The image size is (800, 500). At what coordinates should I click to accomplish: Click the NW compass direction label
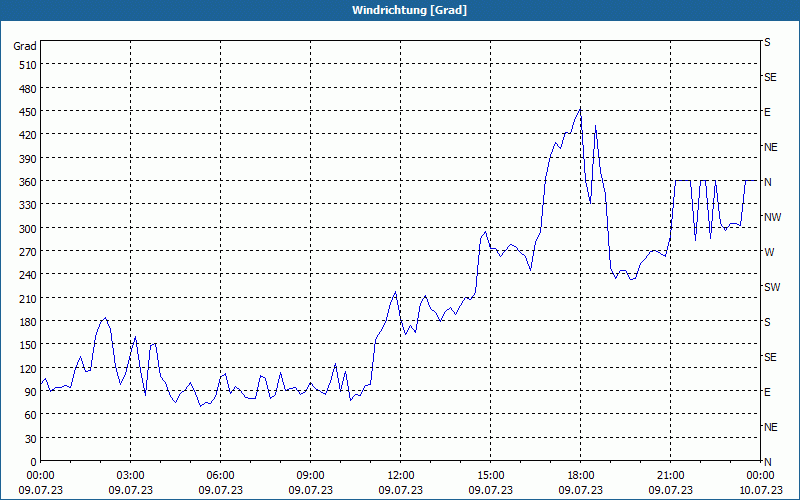[771, 217]
